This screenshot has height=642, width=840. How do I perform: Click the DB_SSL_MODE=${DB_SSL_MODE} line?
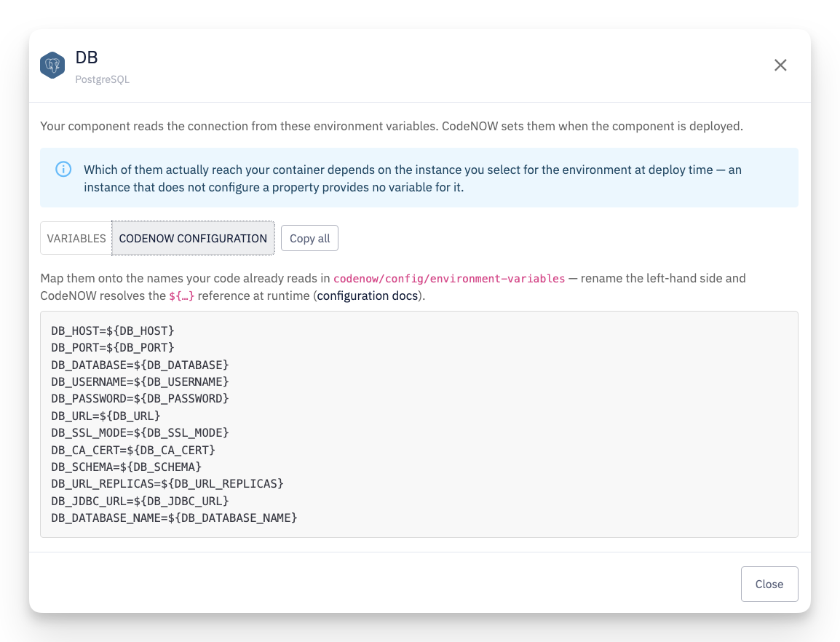(x=140, y=432)
